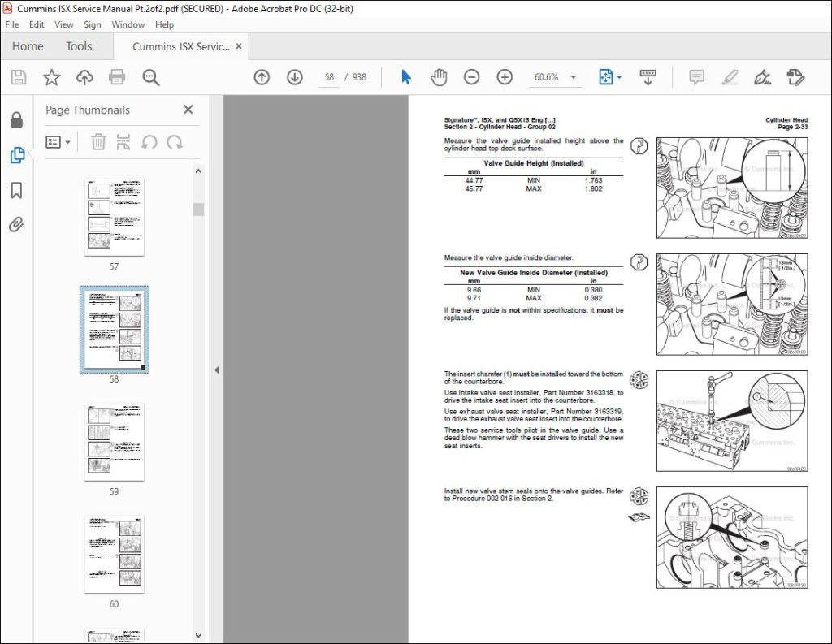
Task: Zoom in the page
Action: coord(505,77)
